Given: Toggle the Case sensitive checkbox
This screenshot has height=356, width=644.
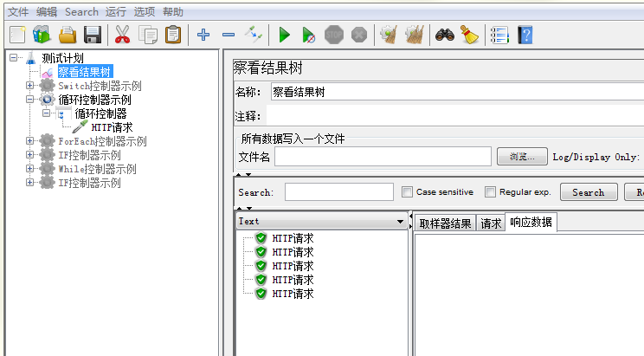Looking at the screenshot, I should (407, 192).
